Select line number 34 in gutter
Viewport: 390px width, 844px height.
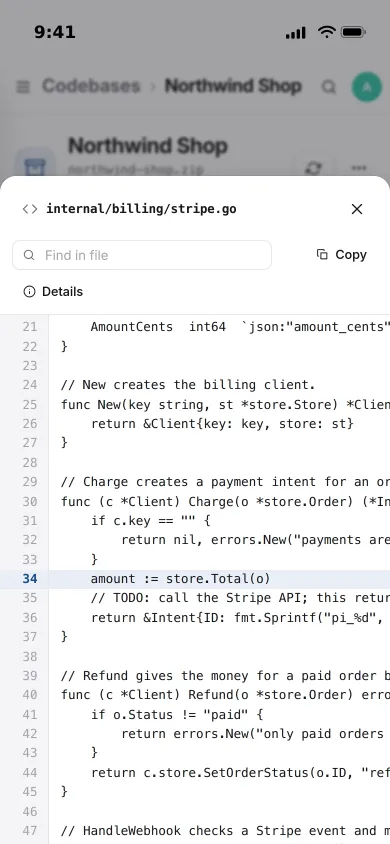30,579
